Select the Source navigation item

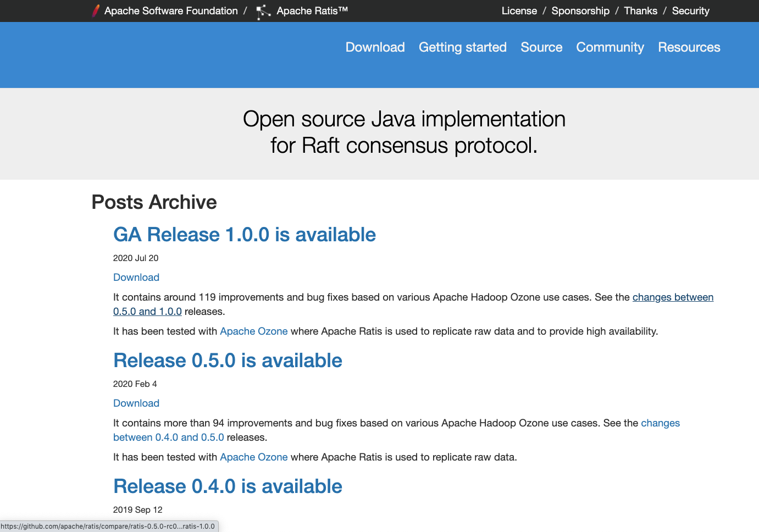pos(541,47)
